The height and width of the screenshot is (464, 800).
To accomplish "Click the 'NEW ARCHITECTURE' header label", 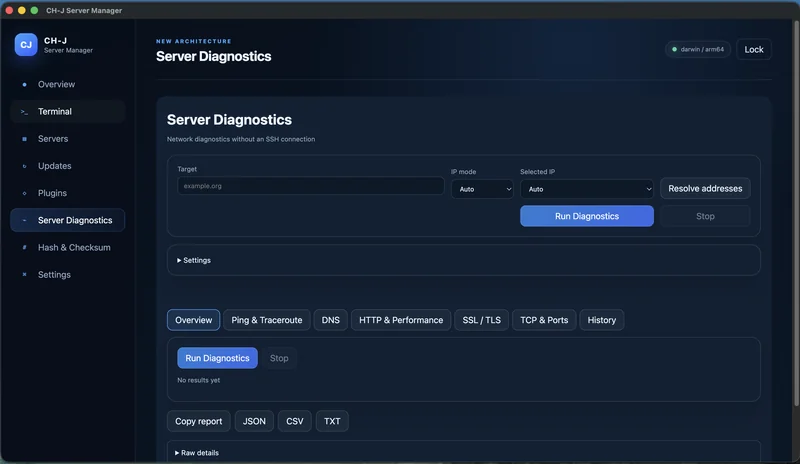I will coord(194,41).
